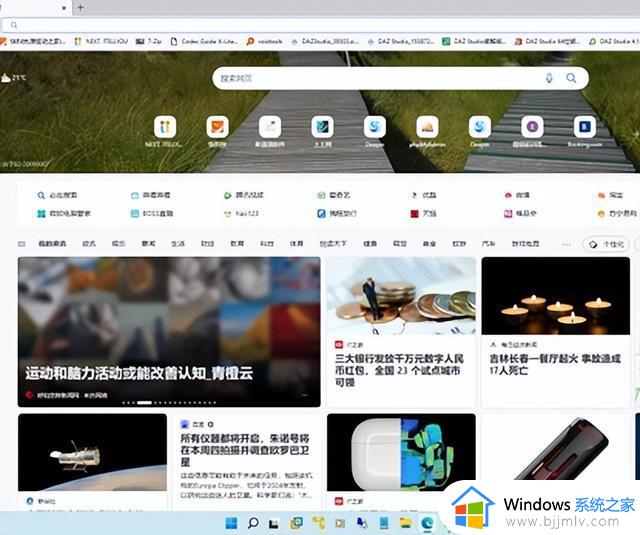Open the phpMyAdmin quick link tile
The image size is (640, 535).
(x=427, y=127)
